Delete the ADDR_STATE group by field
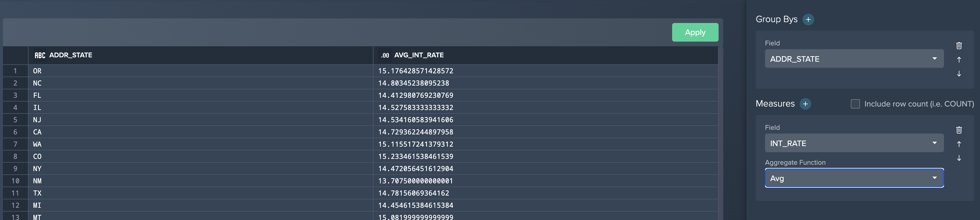 (x=959, y=46)
